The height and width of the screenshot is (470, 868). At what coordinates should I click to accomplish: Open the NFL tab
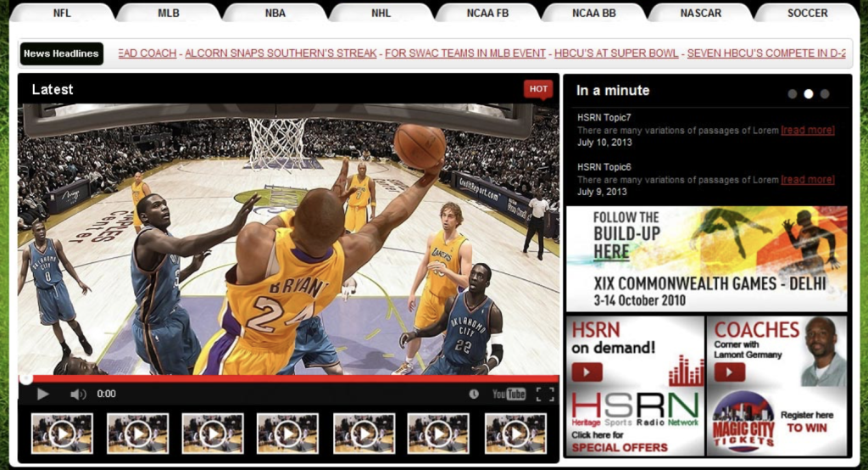coord(62,13)
